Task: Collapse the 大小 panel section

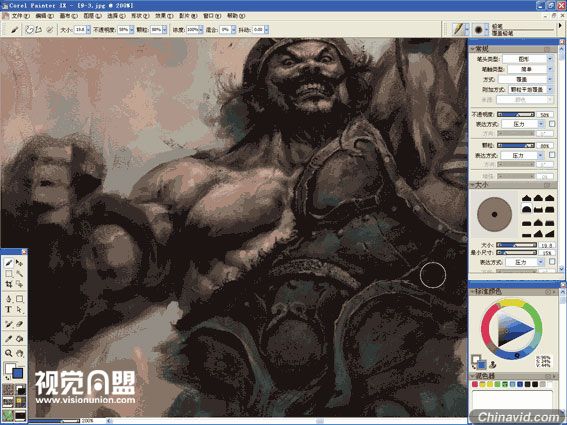Action: 472,185
